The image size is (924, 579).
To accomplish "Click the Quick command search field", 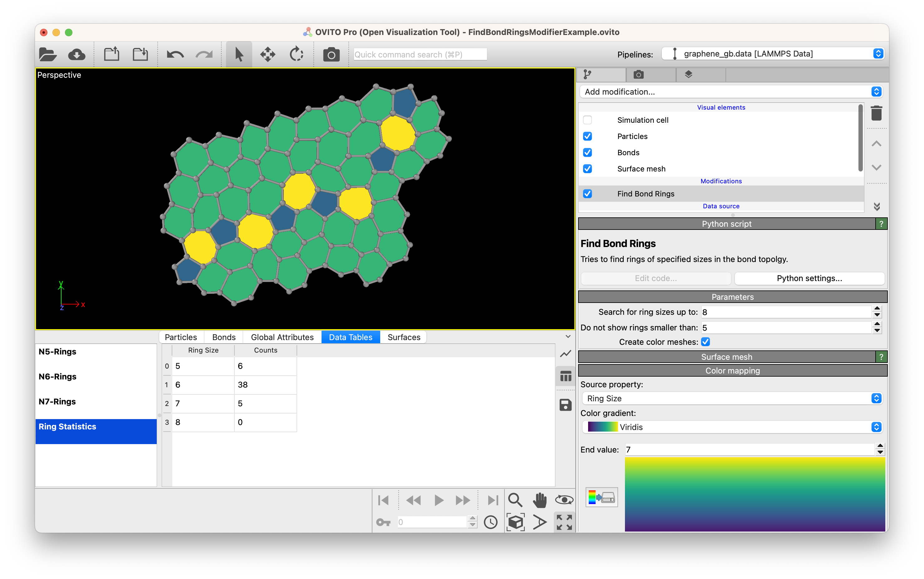I will click(x=420, y=54).
